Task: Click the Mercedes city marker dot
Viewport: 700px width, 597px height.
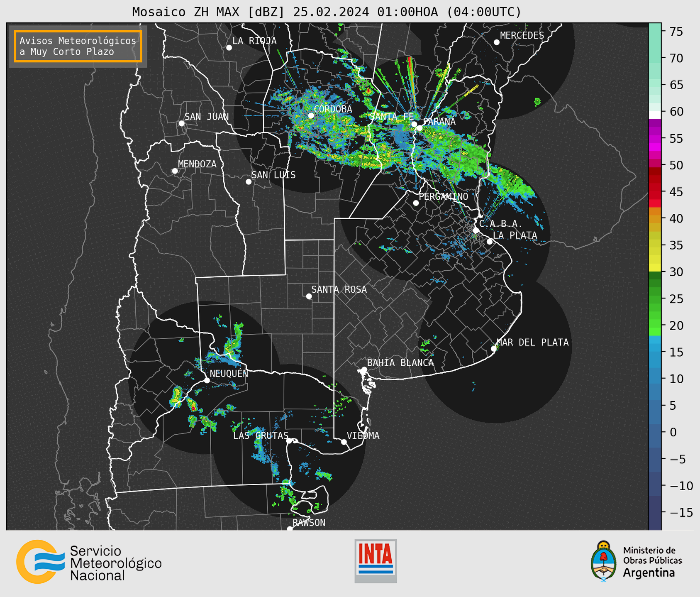Action: 497,42
